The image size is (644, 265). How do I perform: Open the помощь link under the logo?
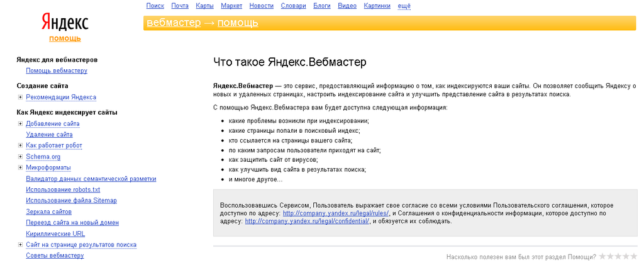65,38
